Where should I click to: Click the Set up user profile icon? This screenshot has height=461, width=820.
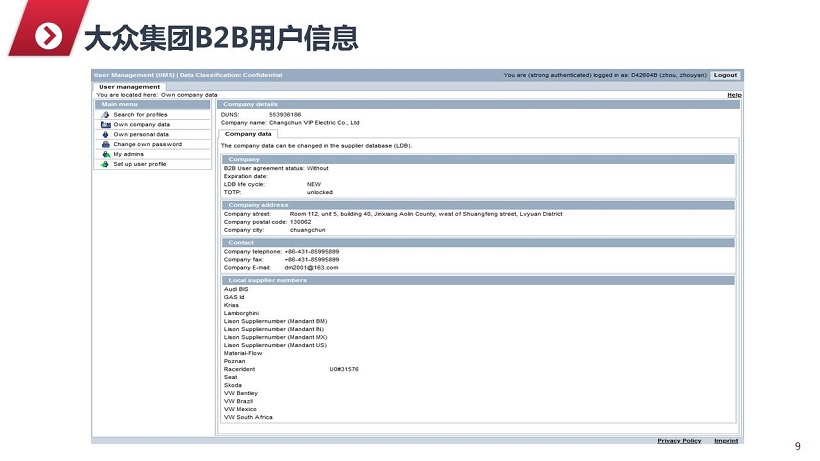105,164
